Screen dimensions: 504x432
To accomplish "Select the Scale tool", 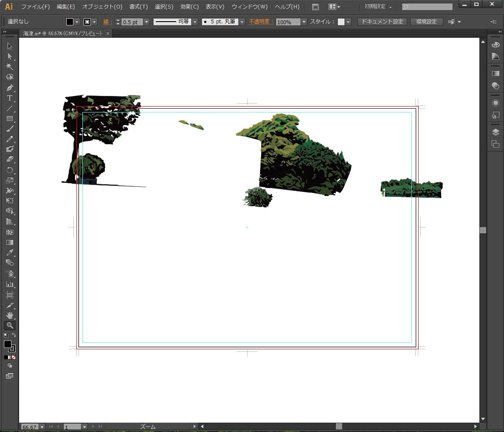I will (10, 180).
